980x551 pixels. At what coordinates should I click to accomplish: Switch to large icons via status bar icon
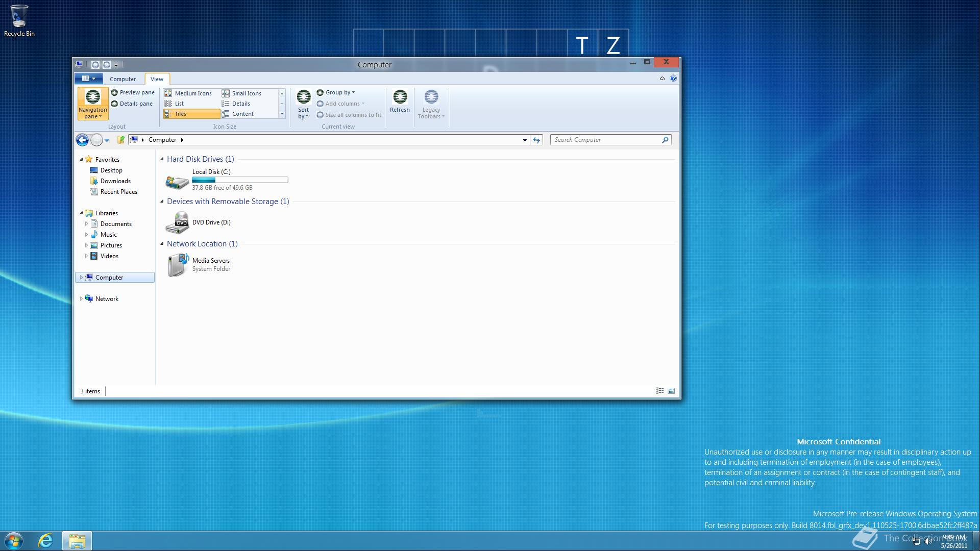(x=671, y=391)
